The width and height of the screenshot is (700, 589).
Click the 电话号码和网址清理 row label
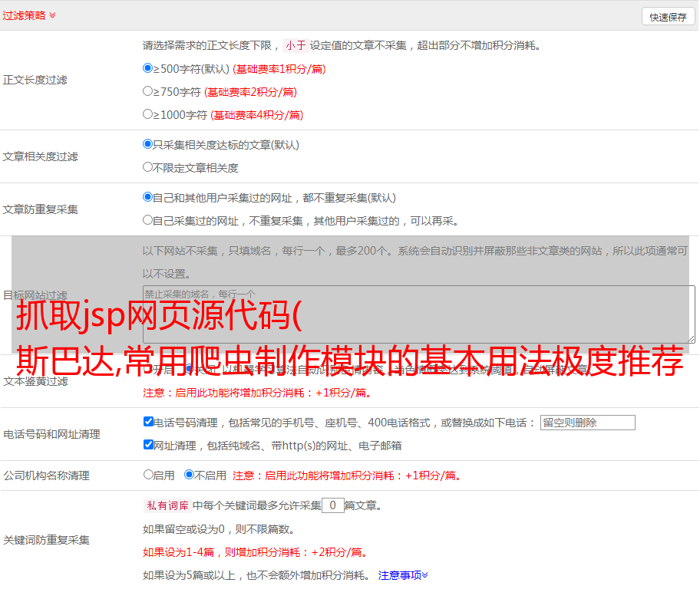tap(51, 434)
